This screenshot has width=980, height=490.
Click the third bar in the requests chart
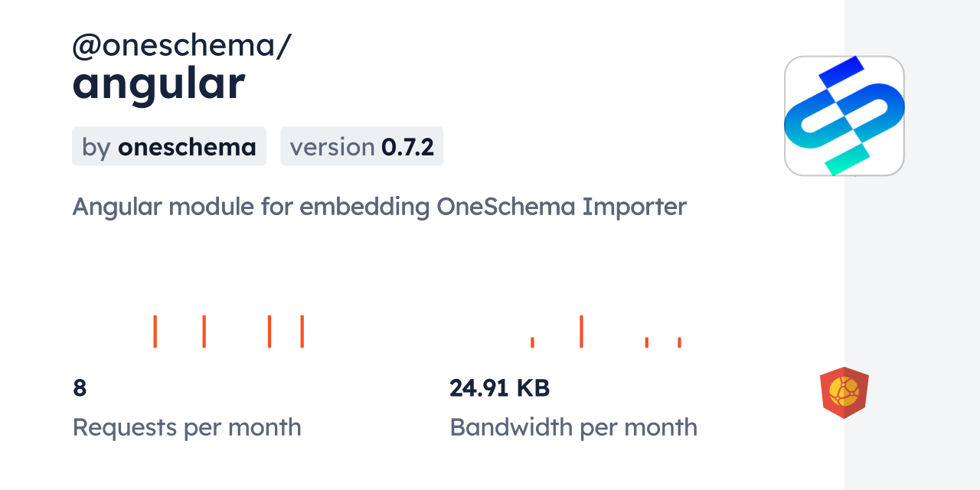tap(269, 332)
